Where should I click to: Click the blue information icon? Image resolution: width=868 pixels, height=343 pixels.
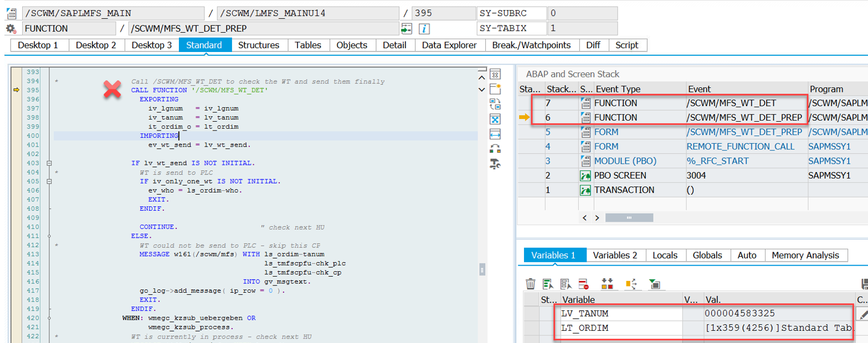click(x=424, y=29)
